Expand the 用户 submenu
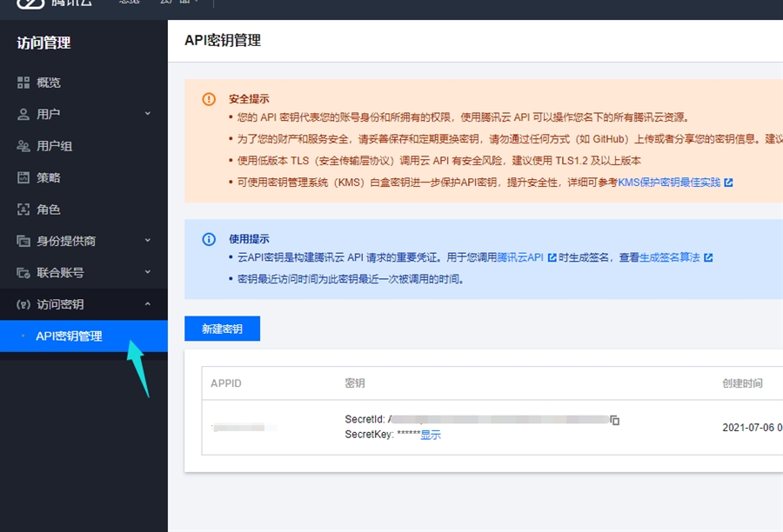 pyautogui.click(x=147, y=114)
